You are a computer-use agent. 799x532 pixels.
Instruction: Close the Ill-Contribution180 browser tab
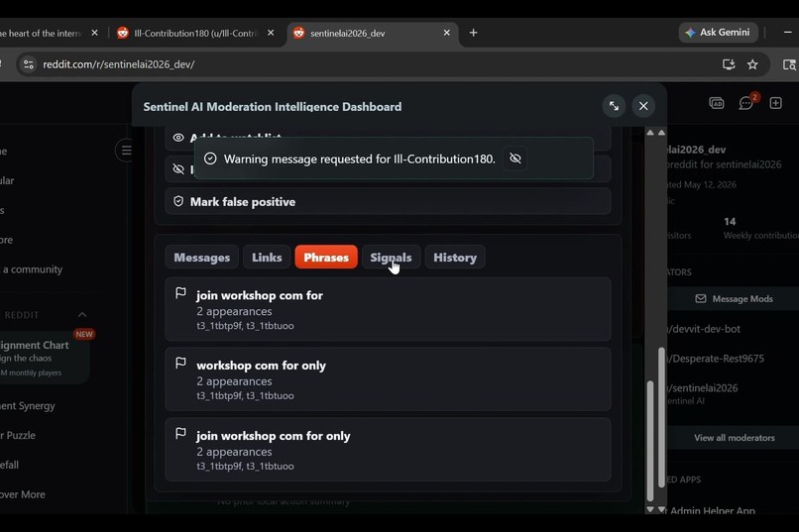[x=271, y=33]
